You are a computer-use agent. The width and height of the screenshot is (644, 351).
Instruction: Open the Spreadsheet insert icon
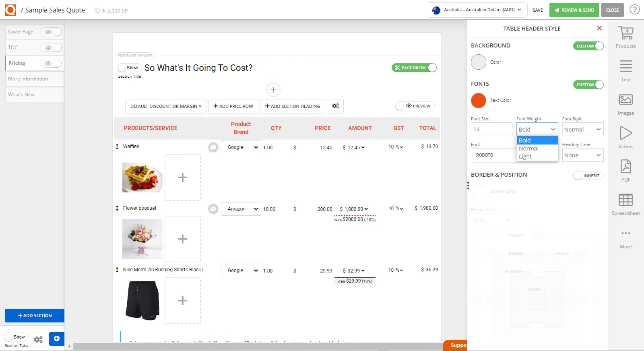[625, 200]
